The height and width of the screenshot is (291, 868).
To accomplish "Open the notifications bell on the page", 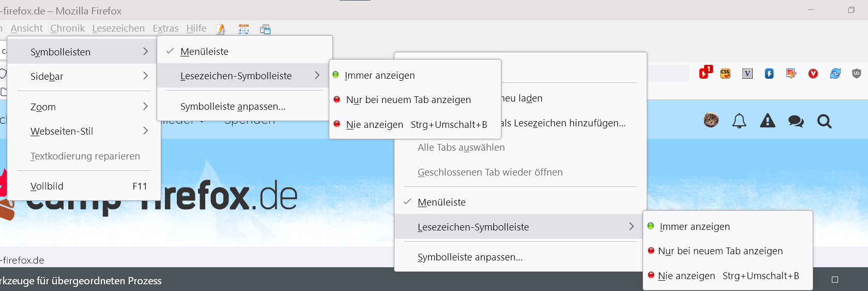I will point(739,121).
